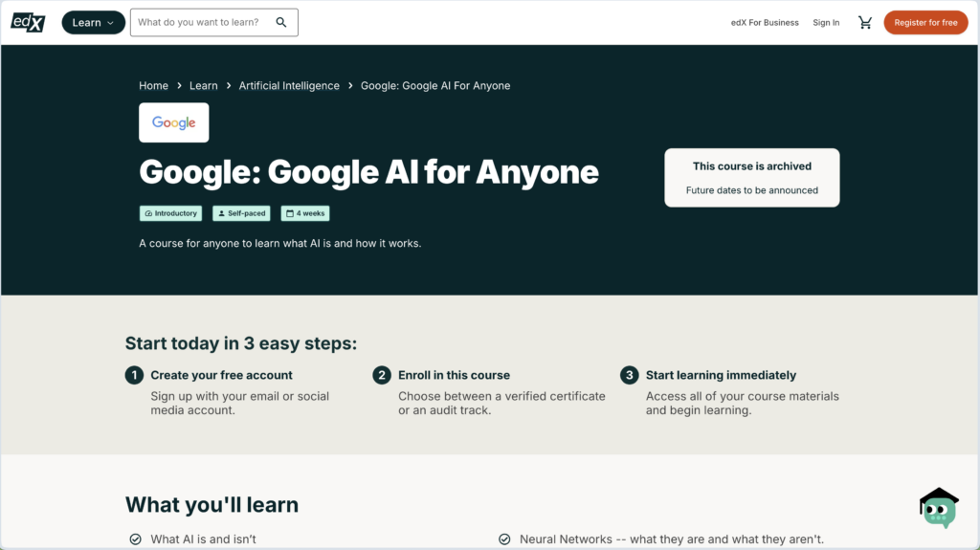Click 'Start today in 3 easy steps' heading
This screenshot has width=980, height=550.
click(x=240, y=343)
